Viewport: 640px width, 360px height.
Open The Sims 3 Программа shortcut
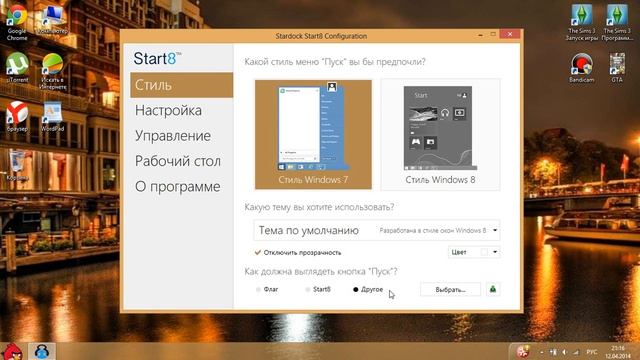pos(617,22)
